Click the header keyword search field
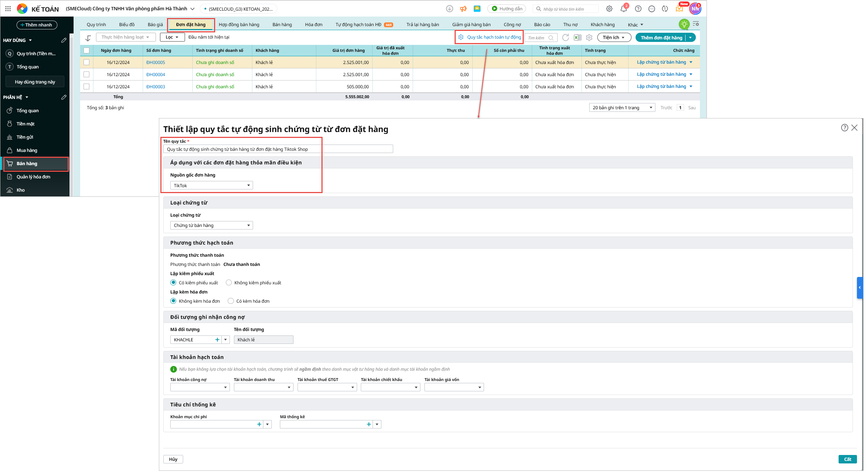 (566, 9)
